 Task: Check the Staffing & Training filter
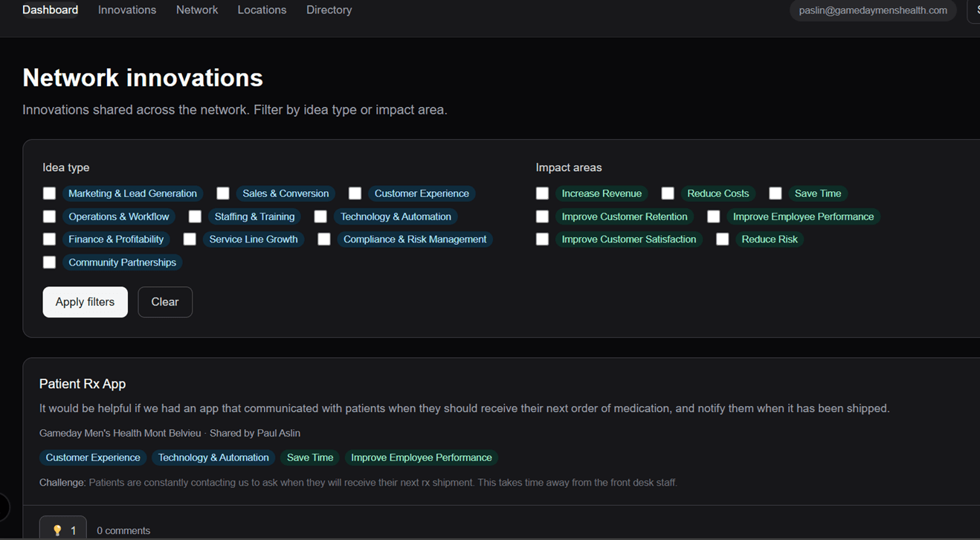(195, 216)
